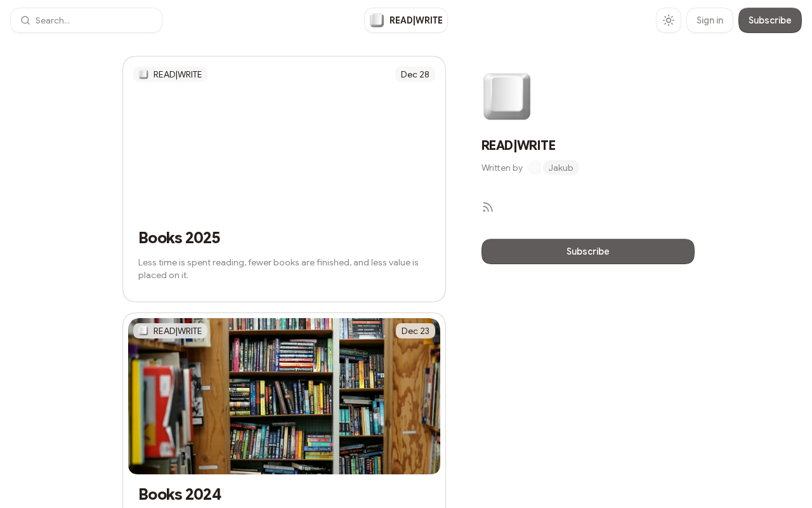Viewport: 812px width, 508px height.
Task: Open the Books 2025 post title
Action: [x=179, y=237]
